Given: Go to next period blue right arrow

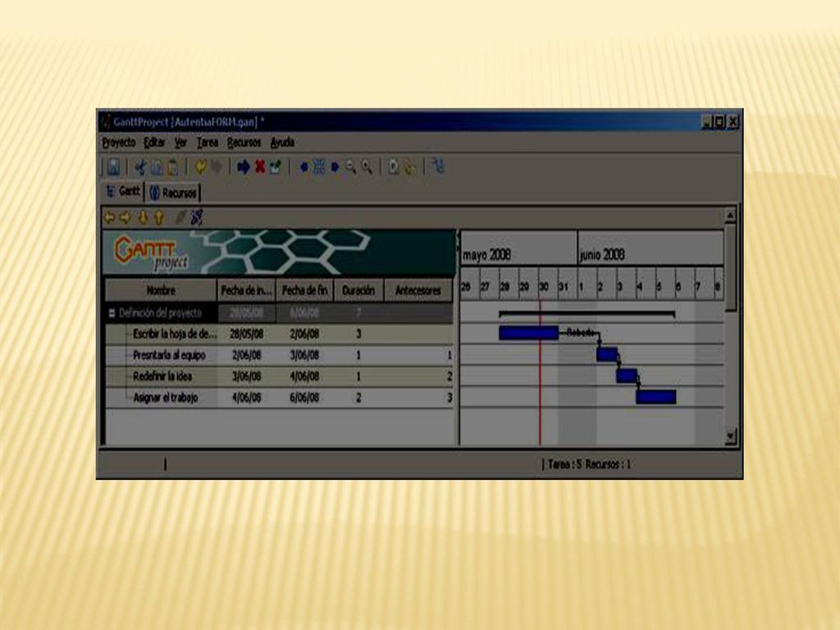Looking at the screenshot, I should tap(335, 167).
